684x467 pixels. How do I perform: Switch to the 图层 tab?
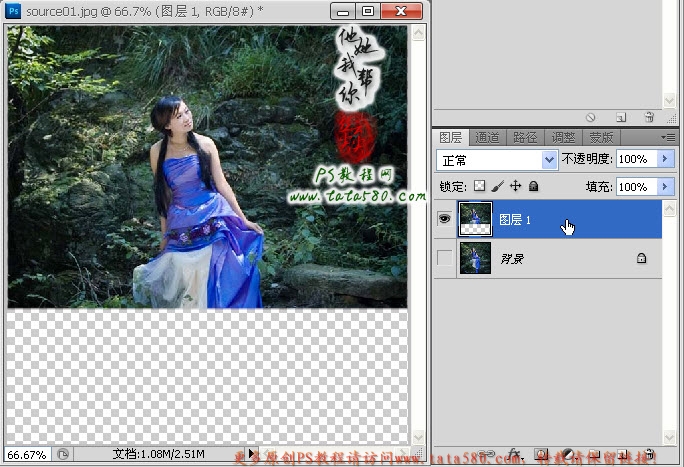point(451,138)
